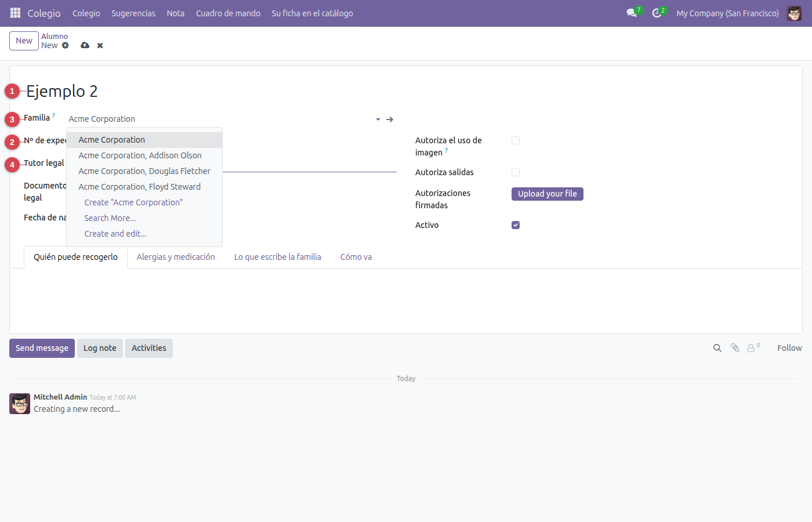The image size is (812, 522).
Task: Discard changes with the X icon
Action: pos(100,45)
